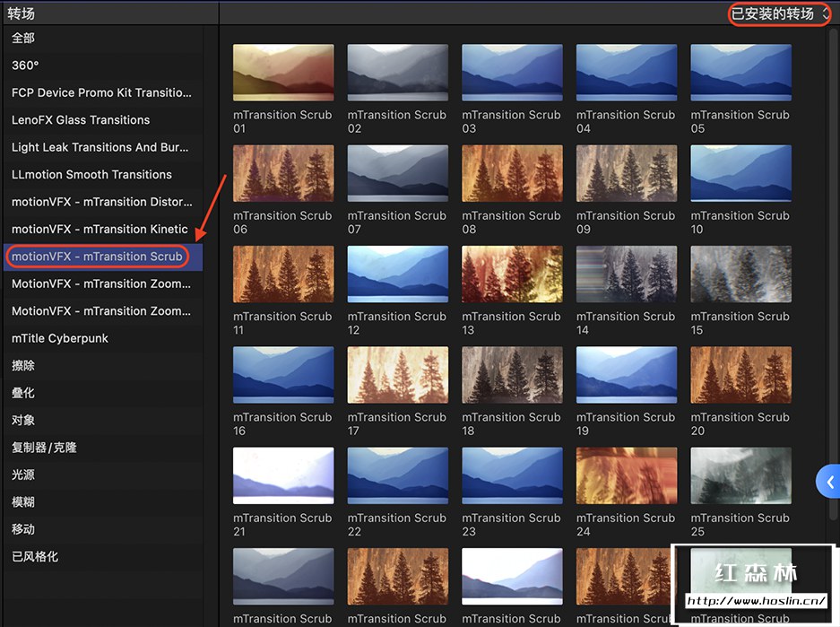Click the mTransition Scrub 17 thumbnail

[x=397, y=375]
